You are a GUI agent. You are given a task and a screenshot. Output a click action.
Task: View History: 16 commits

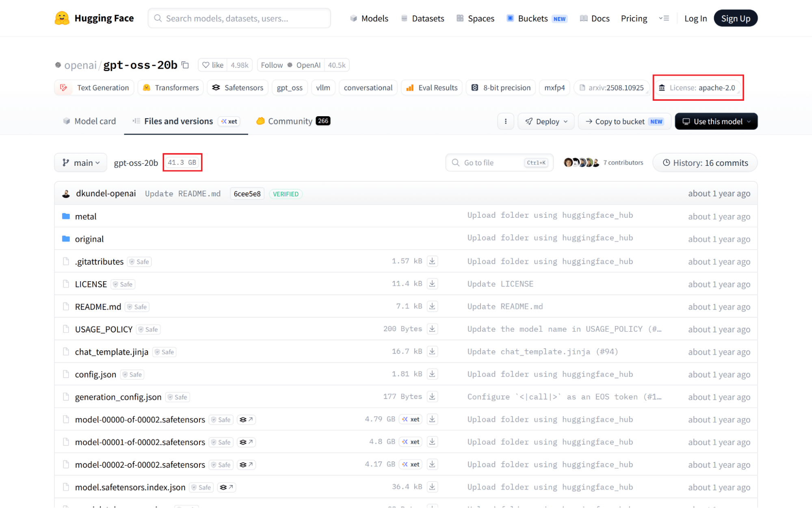click(x=705, y=163)
